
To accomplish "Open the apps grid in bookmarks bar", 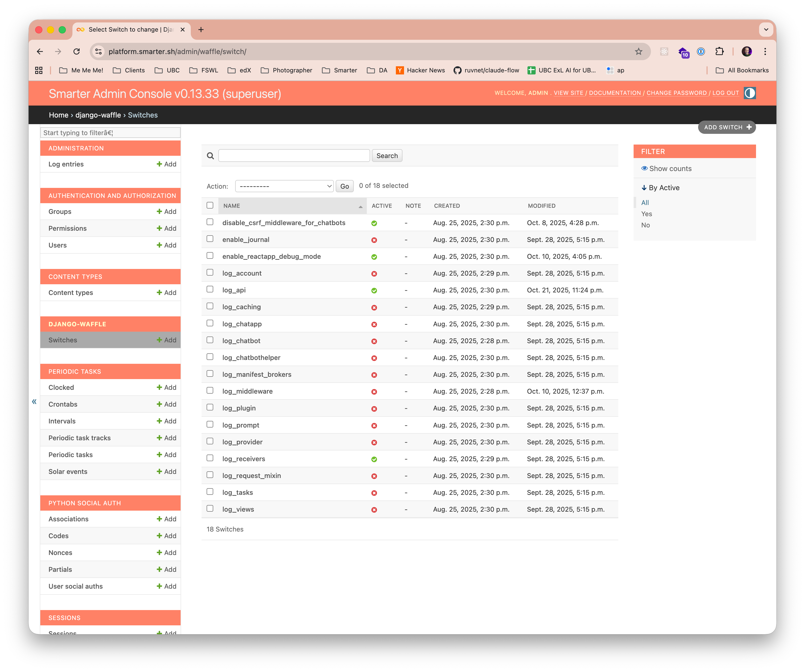I will click(39, 70).
